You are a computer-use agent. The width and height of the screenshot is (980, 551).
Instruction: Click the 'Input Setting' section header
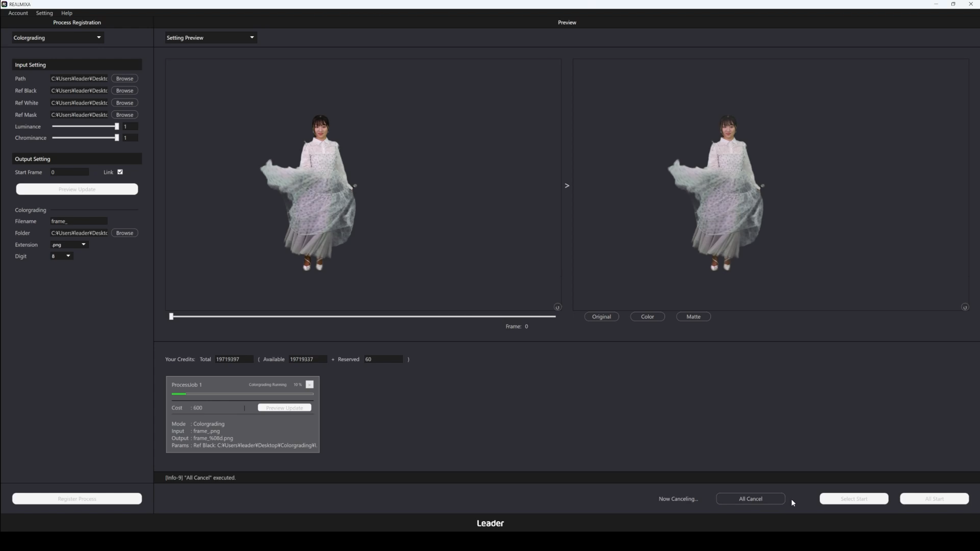pos(77,65)
